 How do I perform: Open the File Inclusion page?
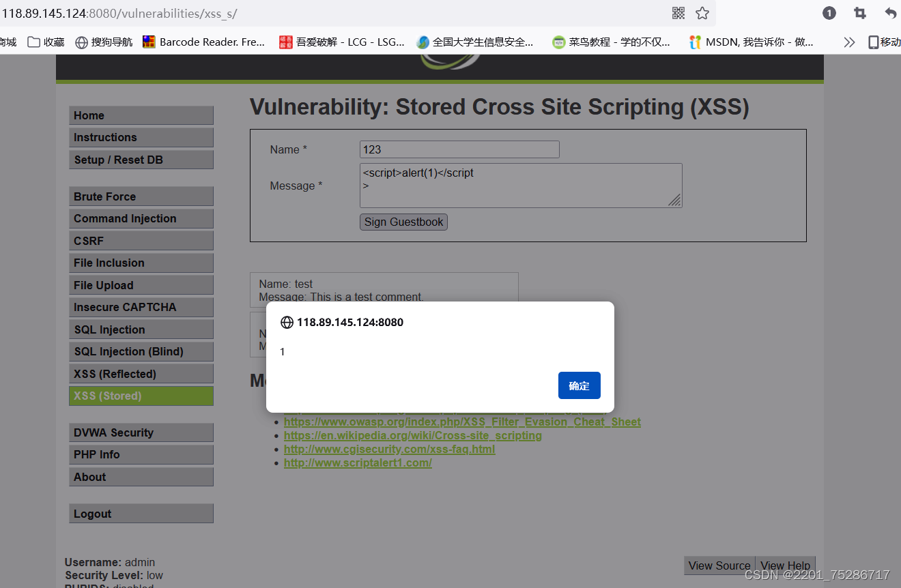point(141,263)
